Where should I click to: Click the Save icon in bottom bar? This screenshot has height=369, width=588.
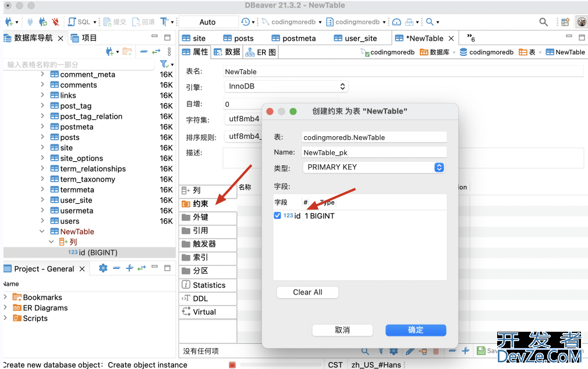[481, 350]
